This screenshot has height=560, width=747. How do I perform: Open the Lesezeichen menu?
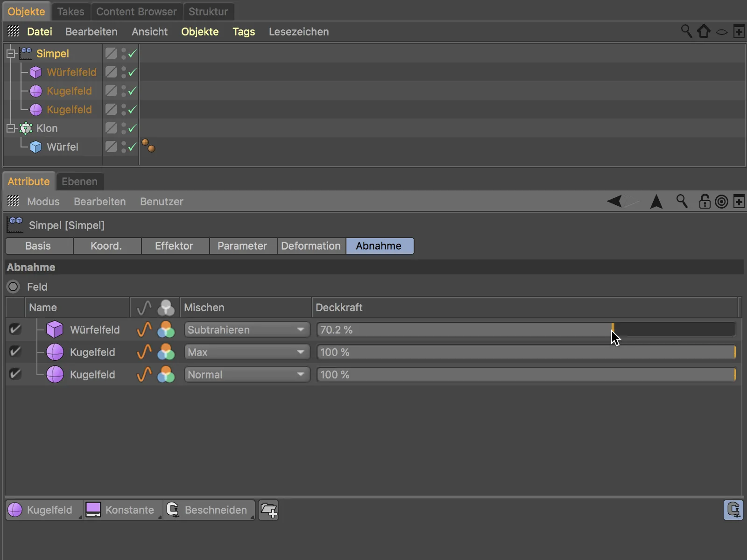click(299, 31)
